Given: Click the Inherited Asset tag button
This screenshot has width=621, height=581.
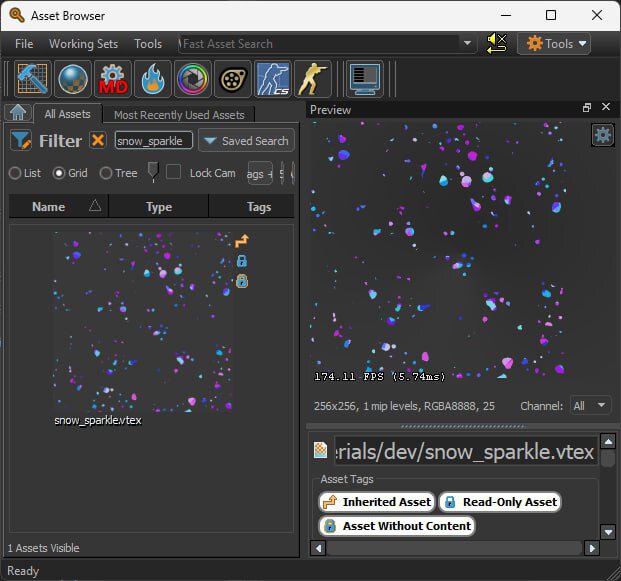Looking at the screenshot, I should pyautogui.click(x=377, y=502).
